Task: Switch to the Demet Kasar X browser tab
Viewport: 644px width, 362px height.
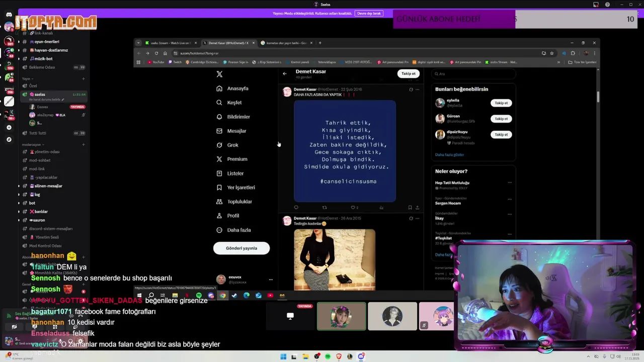Action: click(x=229, y=43)
